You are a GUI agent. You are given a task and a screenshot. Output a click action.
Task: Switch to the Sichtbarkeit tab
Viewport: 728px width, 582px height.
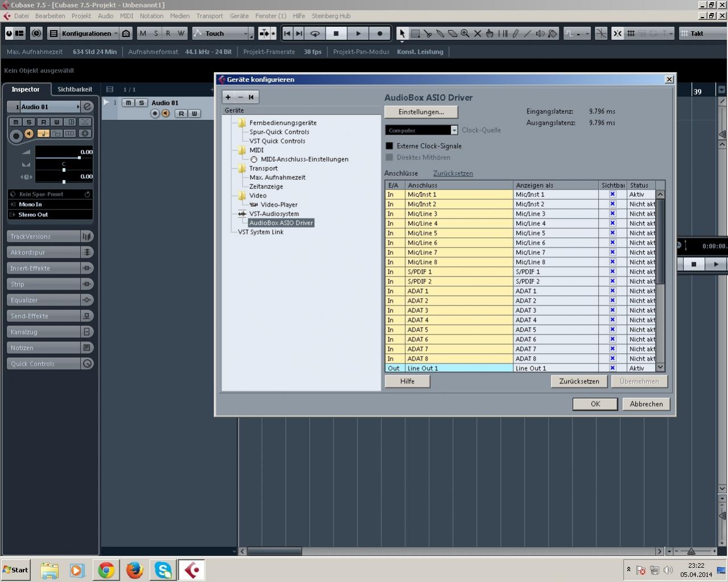tap(75, 89)
